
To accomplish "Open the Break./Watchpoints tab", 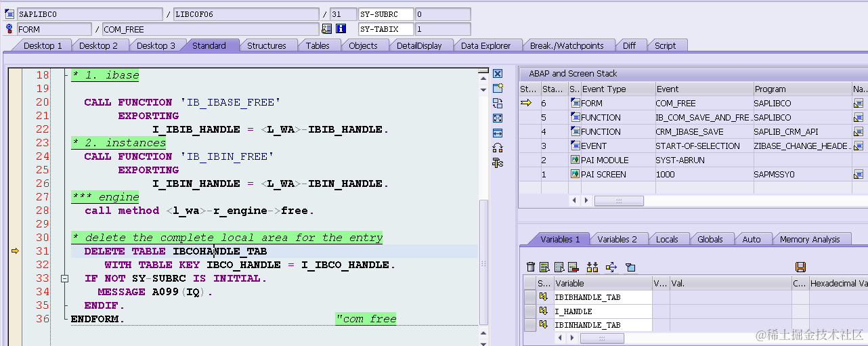I will 567,45.
